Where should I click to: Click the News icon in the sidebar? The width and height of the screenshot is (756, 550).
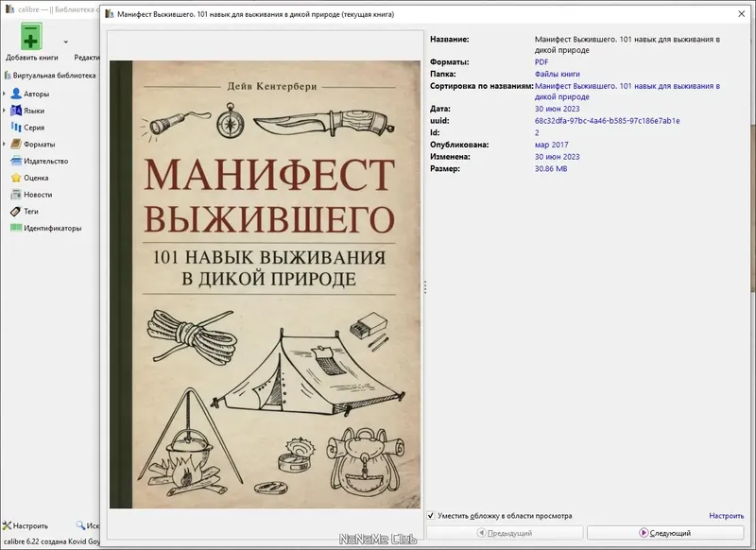(16, 195)
